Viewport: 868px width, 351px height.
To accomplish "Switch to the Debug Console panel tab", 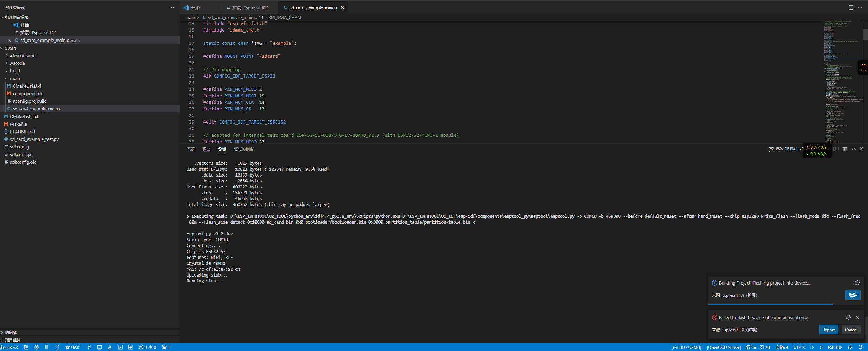I will pos(244,149).
